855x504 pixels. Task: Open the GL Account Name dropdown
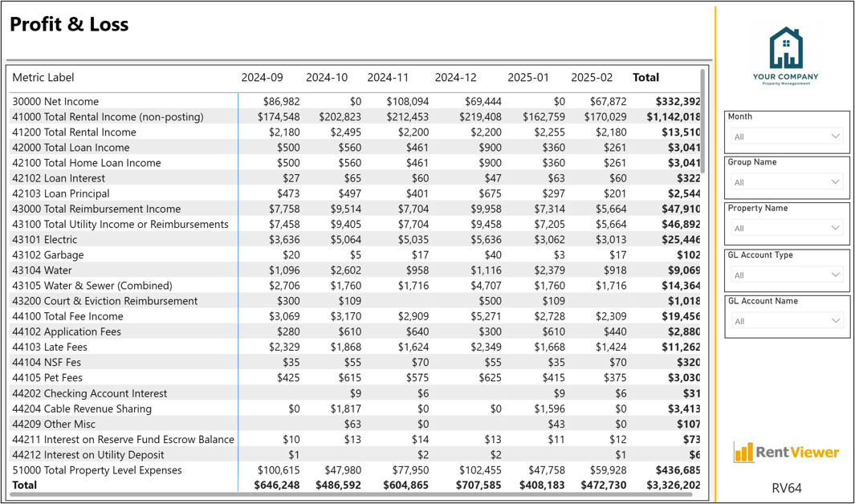(x=787, y=321)
